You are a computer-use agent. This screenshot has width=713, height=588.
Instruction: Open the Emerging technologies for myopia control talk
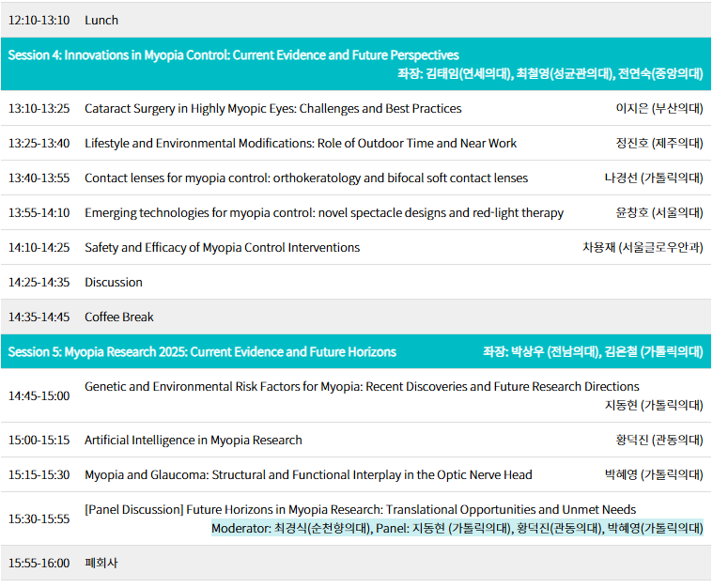point(324,213)
